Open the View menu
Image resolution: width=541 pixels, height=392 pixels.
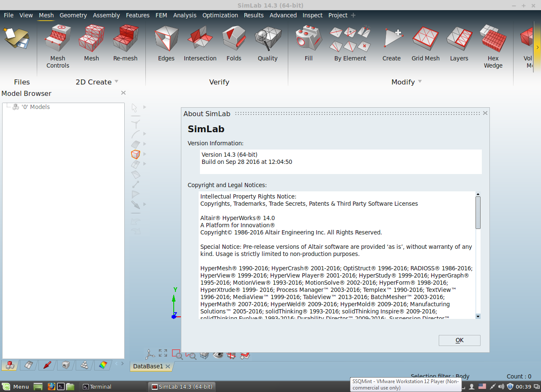click(x=26, y=15)
